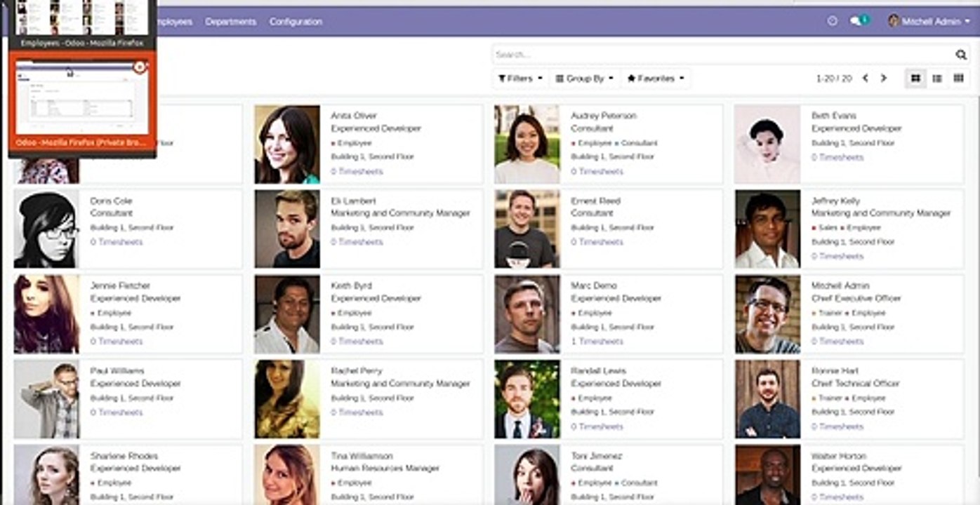
Task: Click Chief Executive Officer job title
Action: [x=856, y=299]
